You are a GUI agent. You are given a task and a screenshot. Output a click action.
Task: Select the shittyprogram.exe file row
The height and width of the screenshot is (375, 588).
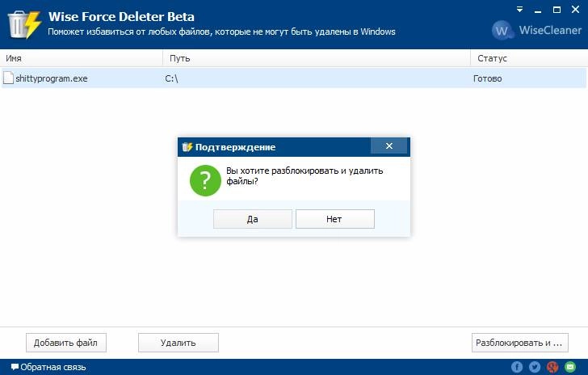pyautogui.click(x=294, y=78)
